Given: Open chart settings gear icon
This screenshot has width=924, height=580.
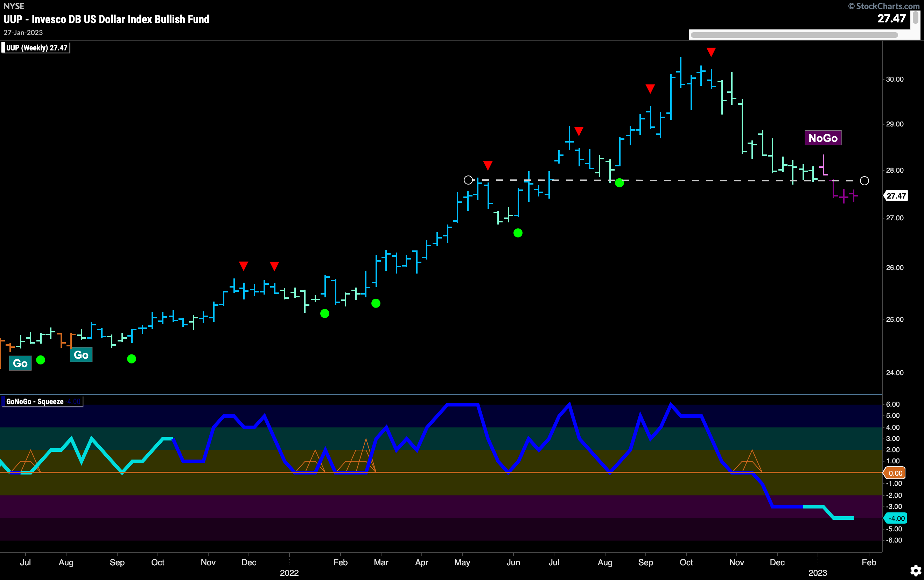Looking at the screenshot, I should (916, 571).
